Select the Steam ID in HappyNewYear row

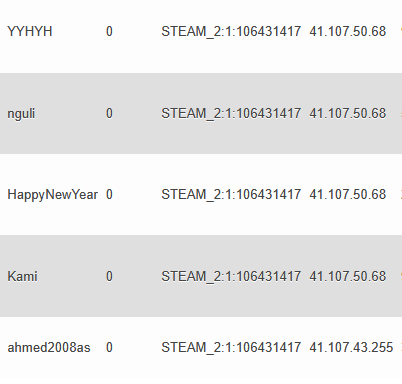(x=231, y=195)
